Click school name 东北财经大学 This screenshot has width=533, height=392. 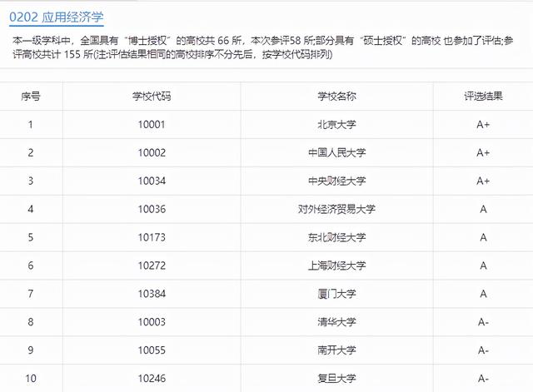click(336, 237)
